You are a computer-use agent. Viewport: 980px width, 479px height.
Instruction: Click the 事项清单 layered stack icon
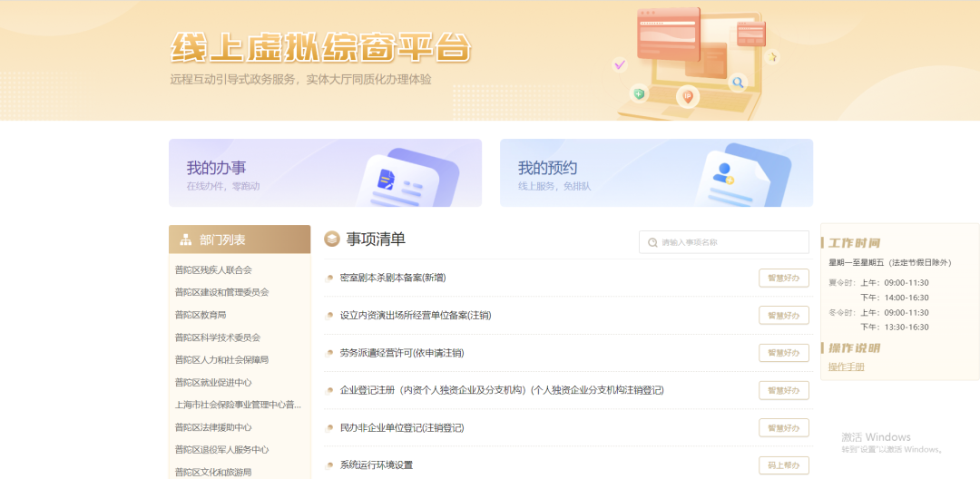332,239
